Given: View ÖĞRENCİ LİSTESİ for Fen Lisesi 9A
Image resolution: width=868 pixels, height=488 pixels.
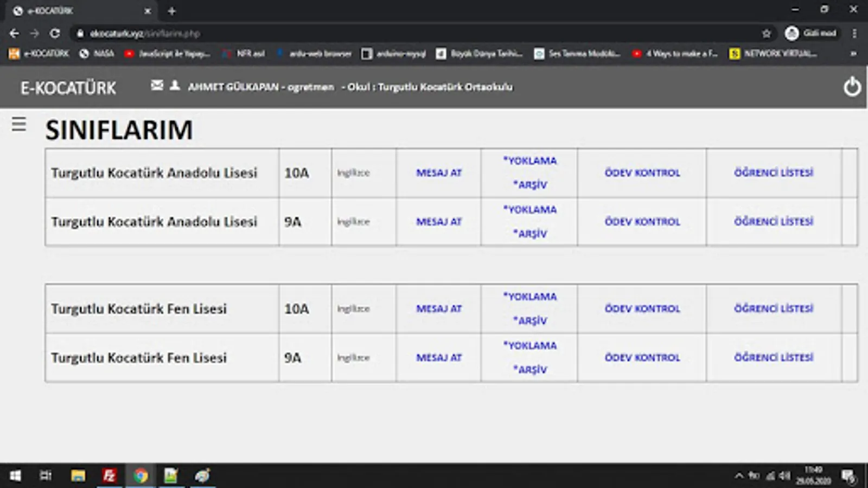Looking at the screenshot, I should coord(774,357).
